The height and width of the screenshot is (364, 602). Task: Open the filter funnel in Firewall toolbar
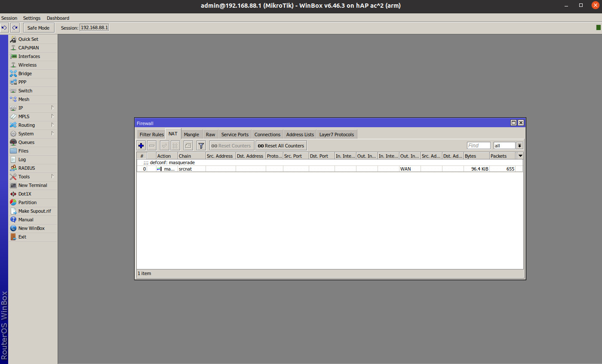click(x=201, y=146)
